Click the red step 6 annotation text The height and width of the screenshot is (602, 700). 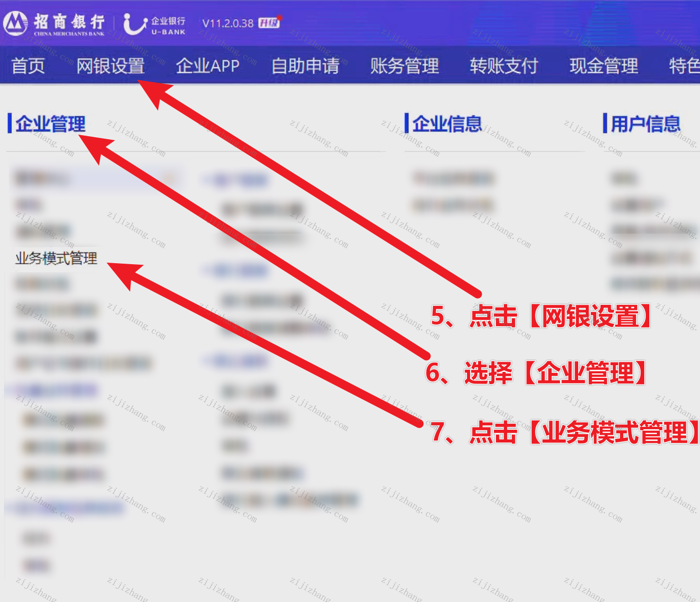(x=538, y=372)
